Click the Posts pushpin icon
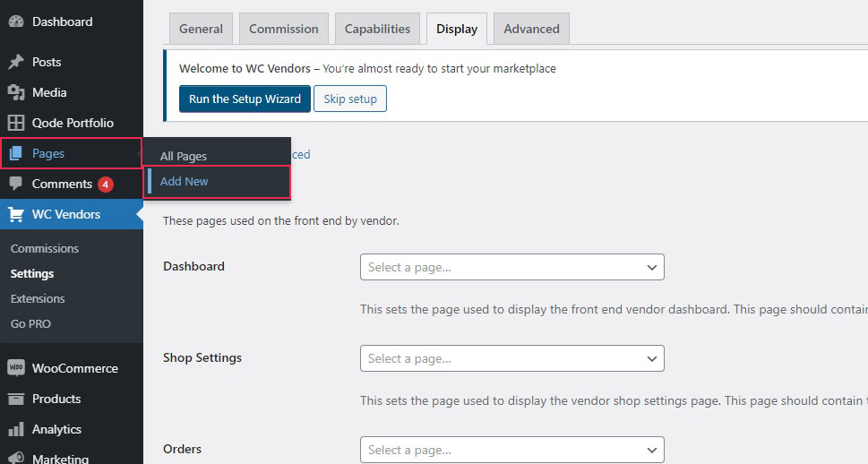868x464 pixels. click(16, 62)
